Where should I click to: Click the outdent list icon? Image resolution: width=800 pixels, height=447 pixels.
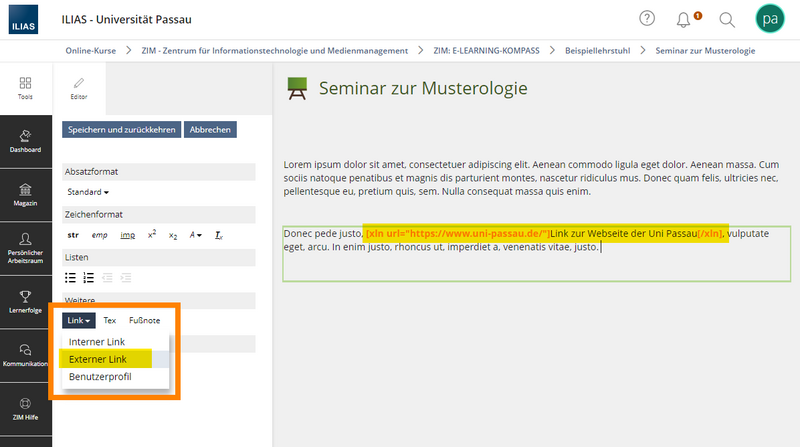[x=107, y=278]
